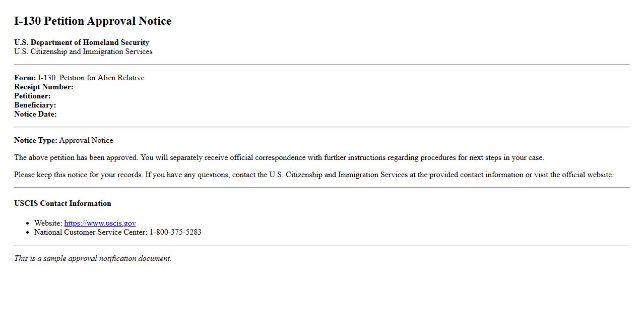Viewport: 644px width, 328px height.
Task: Click the I-130 Petition Approval Notice heading
Action: click(93, 21)
